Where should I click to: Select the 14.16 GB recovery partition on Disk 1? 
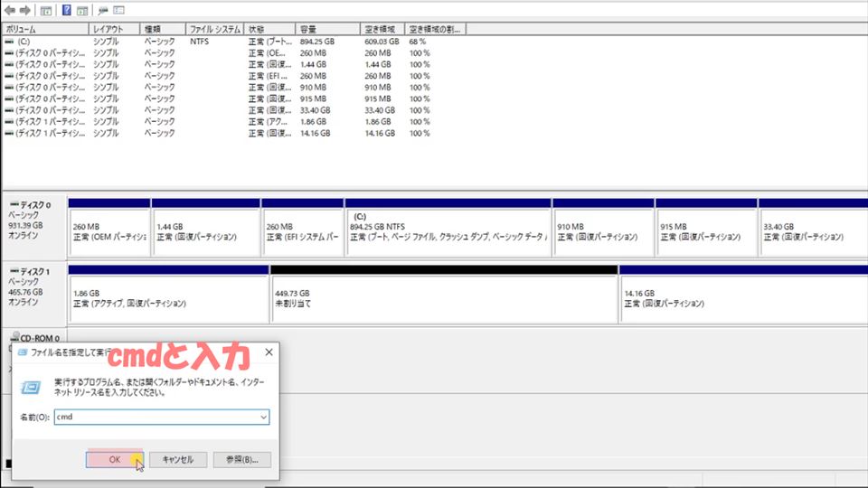[x=743, y=299]
